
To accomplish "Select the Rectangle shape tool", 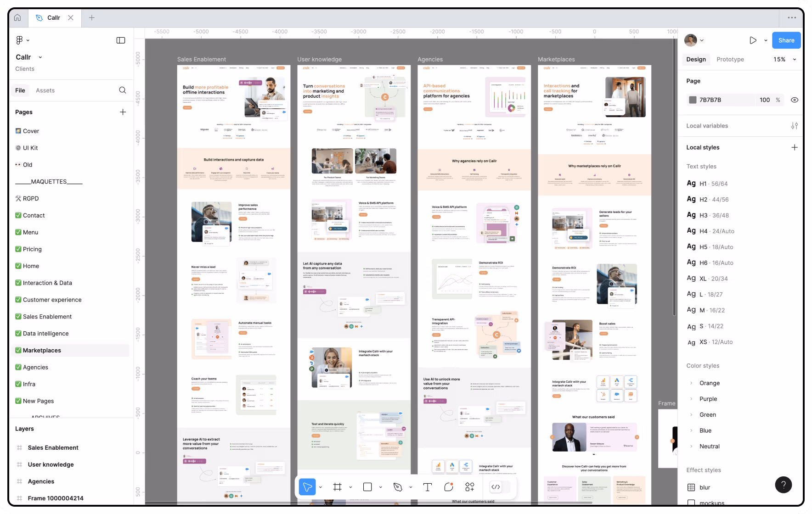I will 367,487.
